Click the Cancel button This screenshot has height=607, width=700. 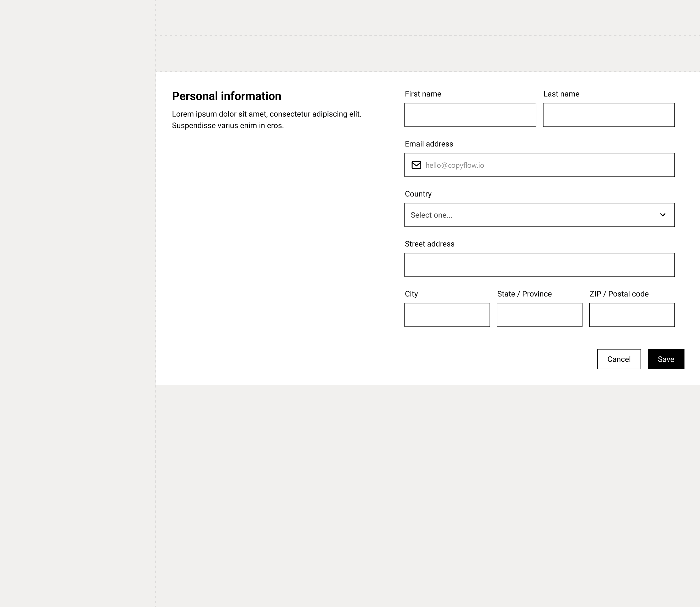[619, 359]
